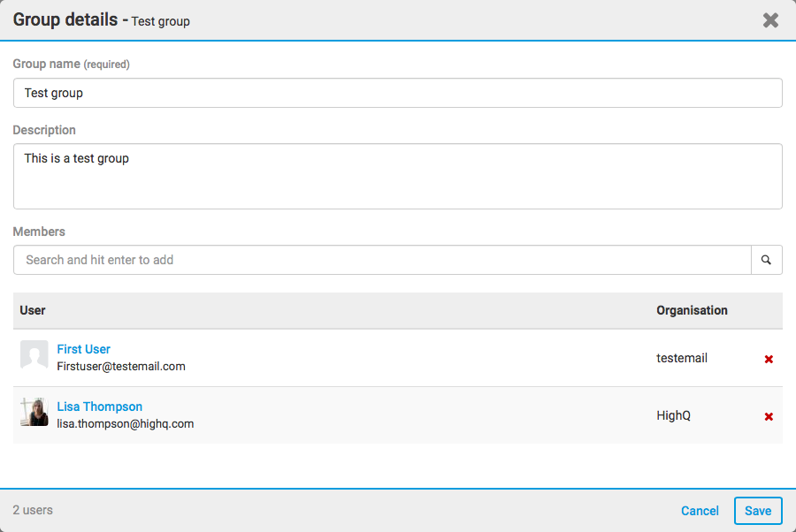
Task: Remove First User from the group
Action: [769, 359]
